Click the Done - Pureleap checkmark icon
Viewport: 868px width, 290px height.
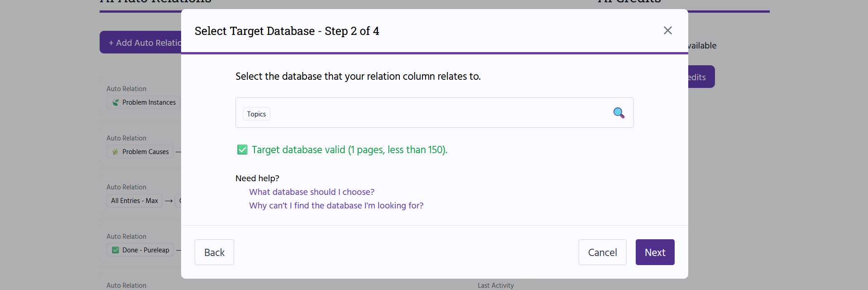115,250
